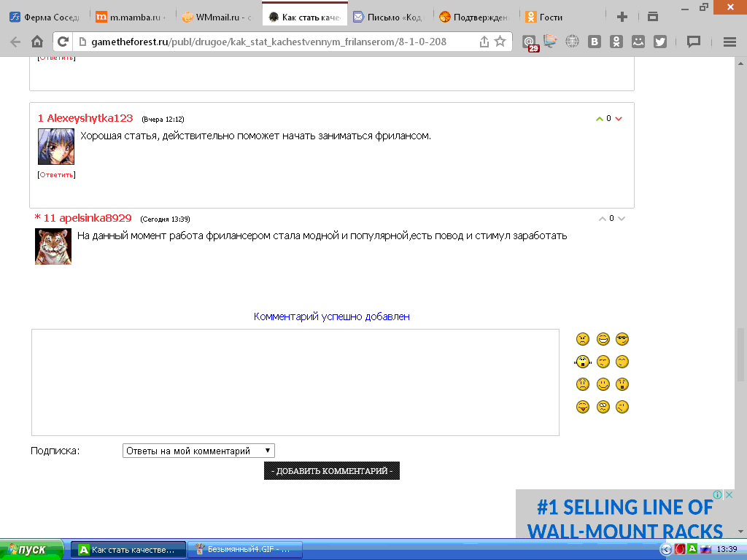Switch to the Письмо «Код» tab

pyautogui.click(x=389, y=17)
